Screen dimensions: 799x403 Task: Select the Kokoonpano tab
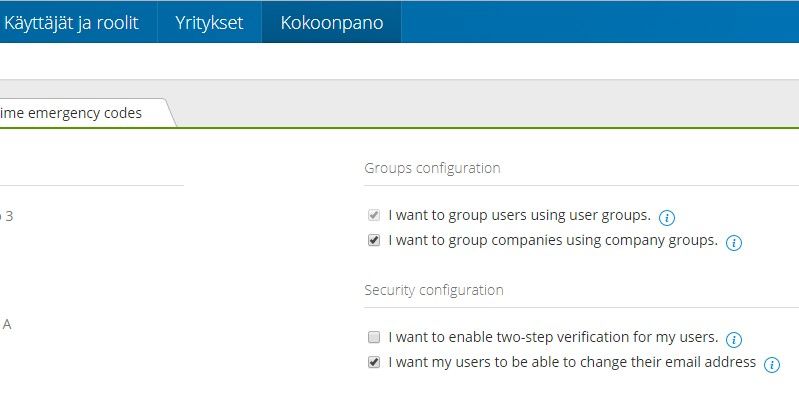point(331,22)
